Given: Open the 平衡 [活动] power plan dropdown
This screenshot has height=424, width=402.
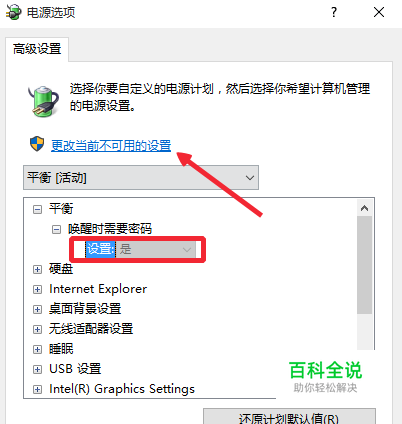Looking at the screenshot, I should 141,178.
